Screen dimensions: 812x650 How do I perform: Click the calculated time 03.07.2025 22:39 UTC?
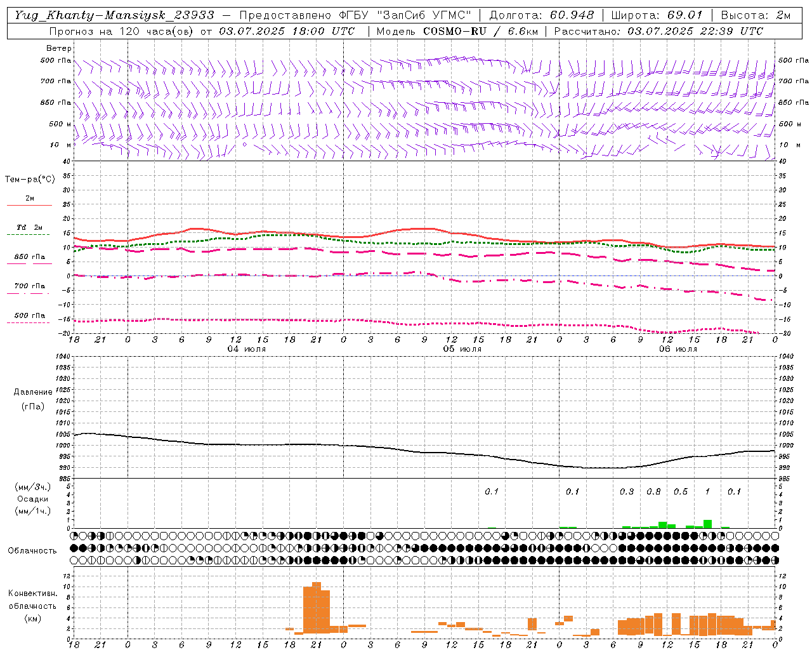pyautogui.click(x=695, y=31)
